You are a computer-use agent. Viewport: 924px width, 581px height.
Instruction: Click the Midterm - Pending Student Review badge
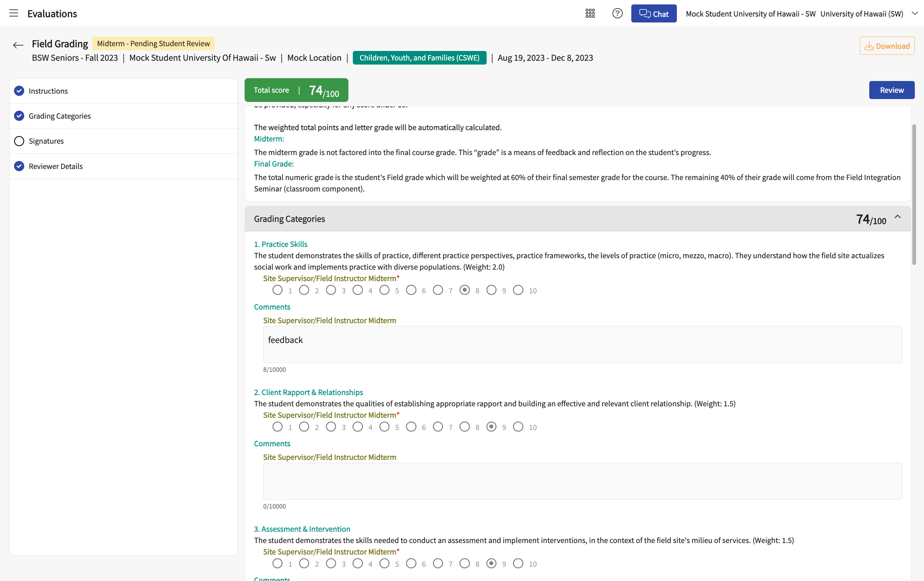(153, 43)
